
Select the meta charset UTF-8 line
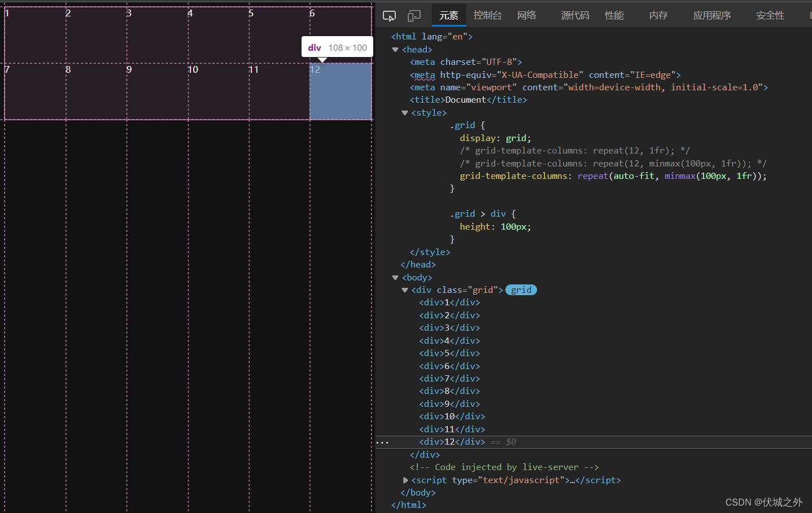pyautogui.click(x=466, y=62)
